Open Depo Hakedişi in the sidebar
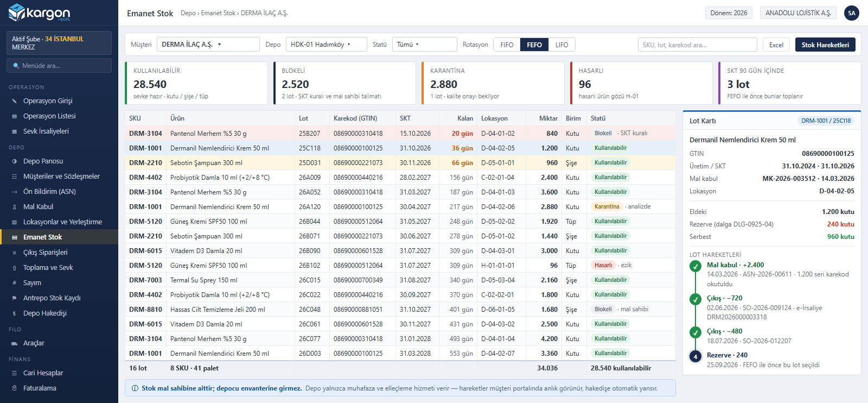The image size is (868, 403). (59, 313)
